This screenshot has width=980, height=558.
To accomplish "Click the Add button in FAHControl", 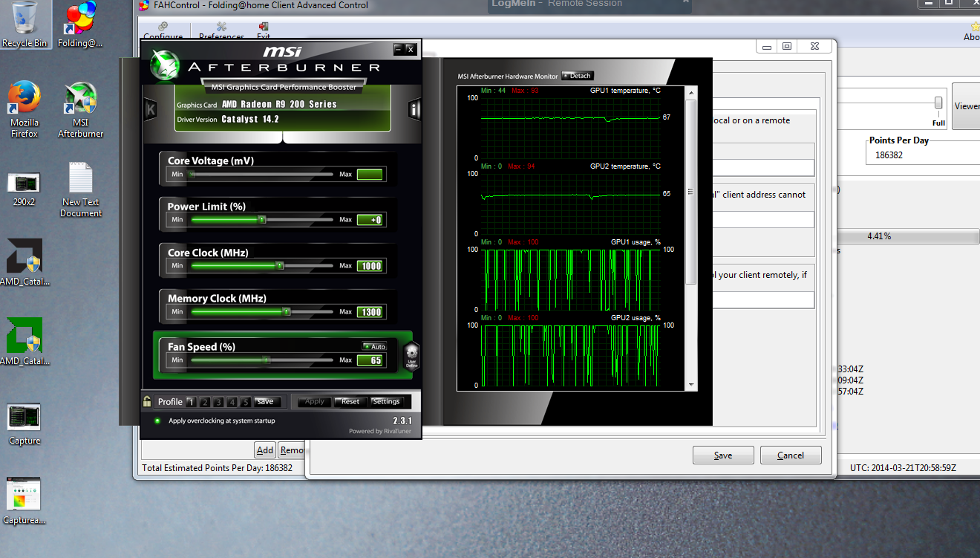I will coord(265,450).
